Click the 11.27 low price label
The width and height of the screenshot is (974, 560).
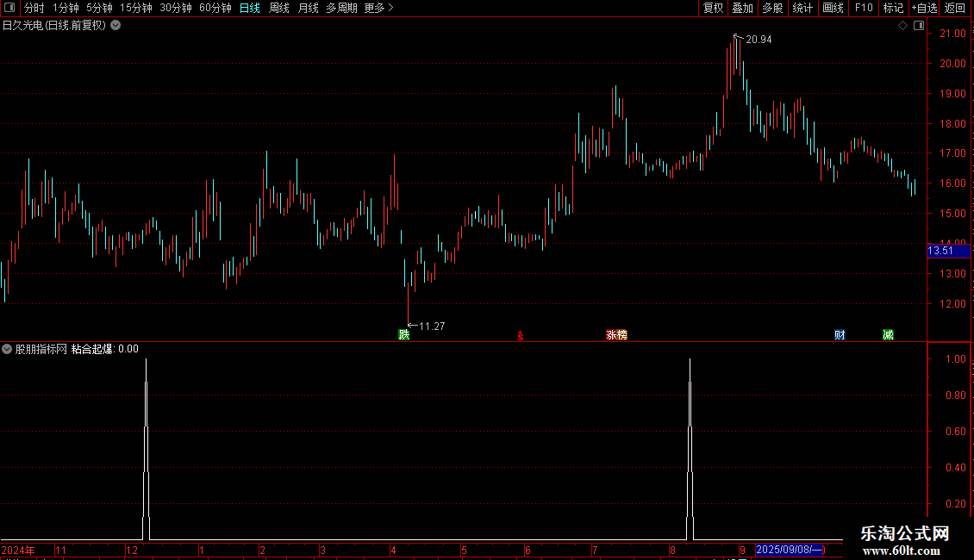tap(432, 326)
